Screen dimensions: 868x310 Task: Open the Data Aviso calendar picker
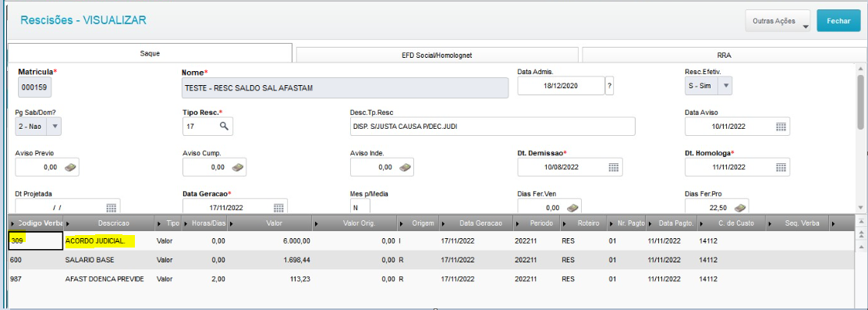[781, 126]
